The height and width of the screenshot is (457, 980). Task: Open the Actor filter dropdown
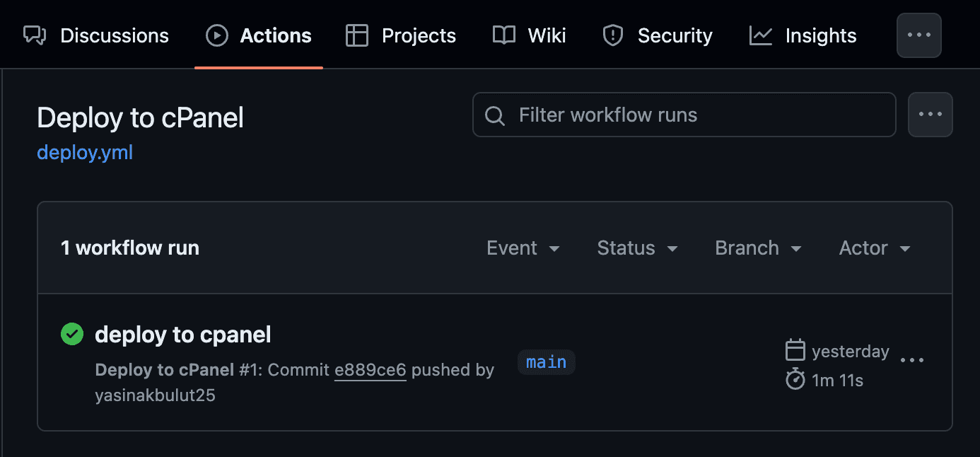pos(874,248)
